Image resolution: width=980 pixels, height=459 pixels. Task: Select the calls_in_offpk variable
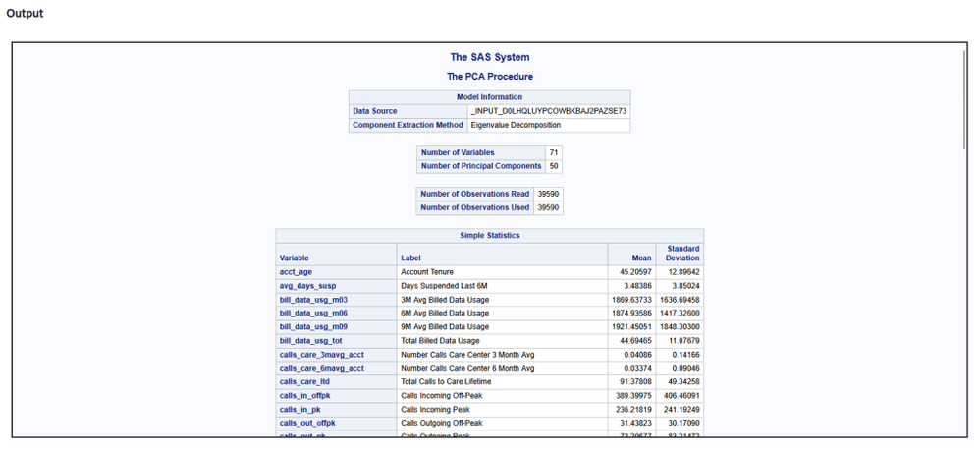pyautogui.click(x=305, y=396)
